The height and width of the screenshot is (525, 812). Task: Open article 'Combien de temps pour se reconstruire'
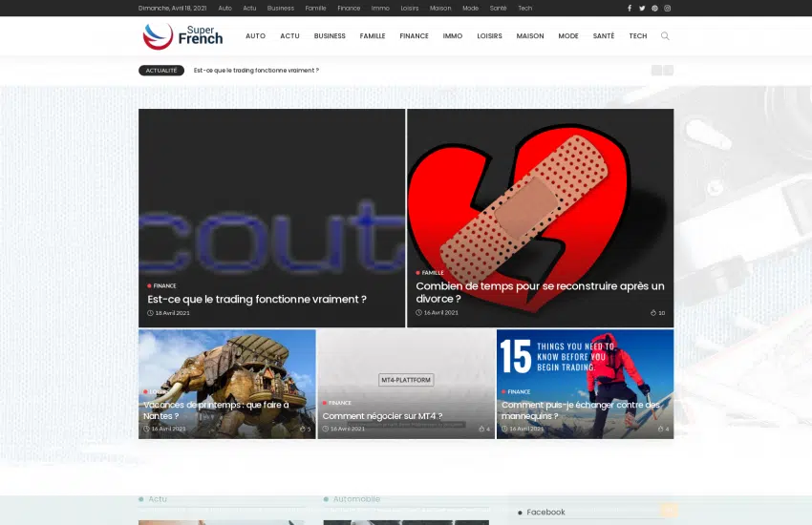point(540,292)
